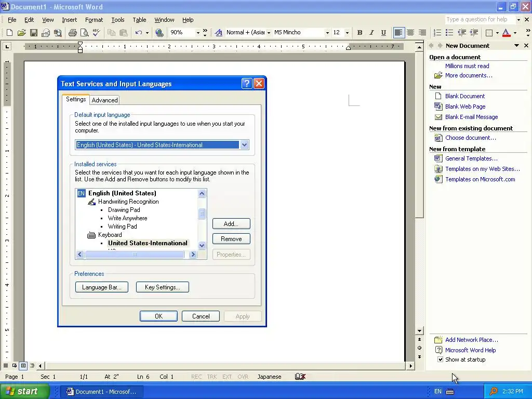This screenshot has width=532, height=399.
Task: Click the Remove button
Action: coord(231,239)
